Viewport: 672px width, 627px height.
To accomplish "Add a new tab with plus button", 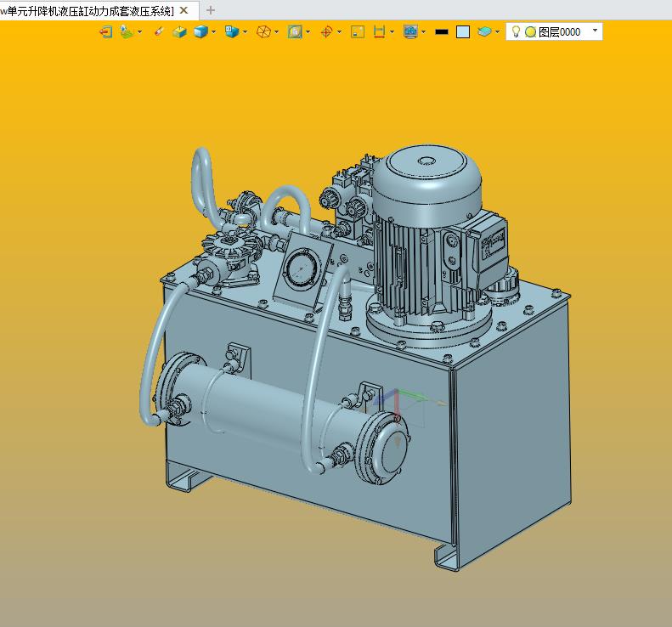I will click(x=211, y=10).
